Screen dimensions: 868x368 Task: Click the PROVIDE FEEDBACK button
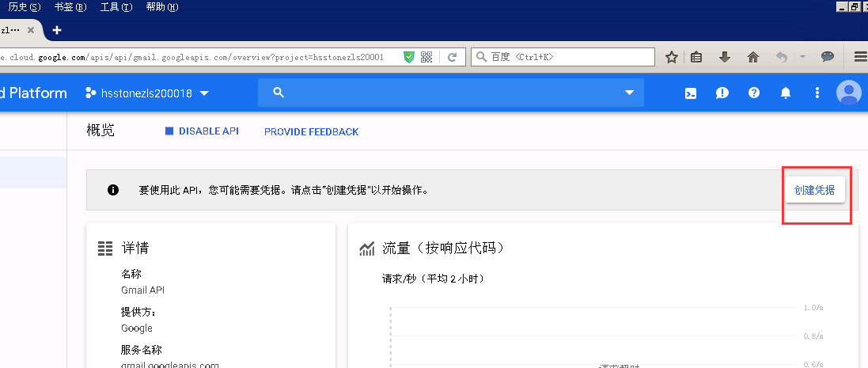pos(312,131)
